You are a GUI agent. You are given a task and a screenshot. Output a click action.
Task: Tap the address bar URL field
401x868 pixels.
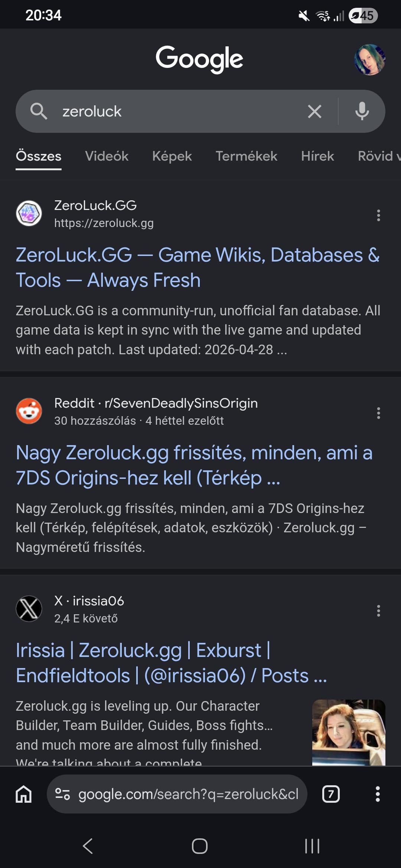coord(188,794)
